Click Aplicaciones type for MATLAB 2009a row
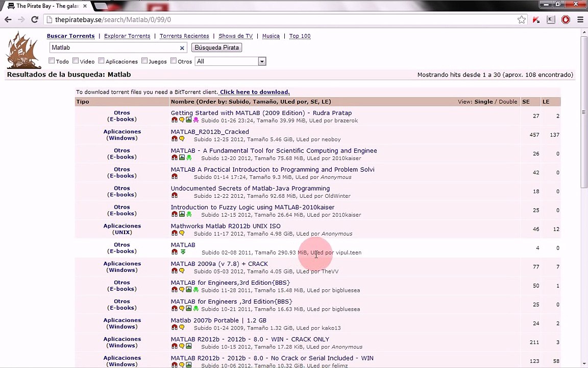Screen dimensions: 588x368 (122, 264)
